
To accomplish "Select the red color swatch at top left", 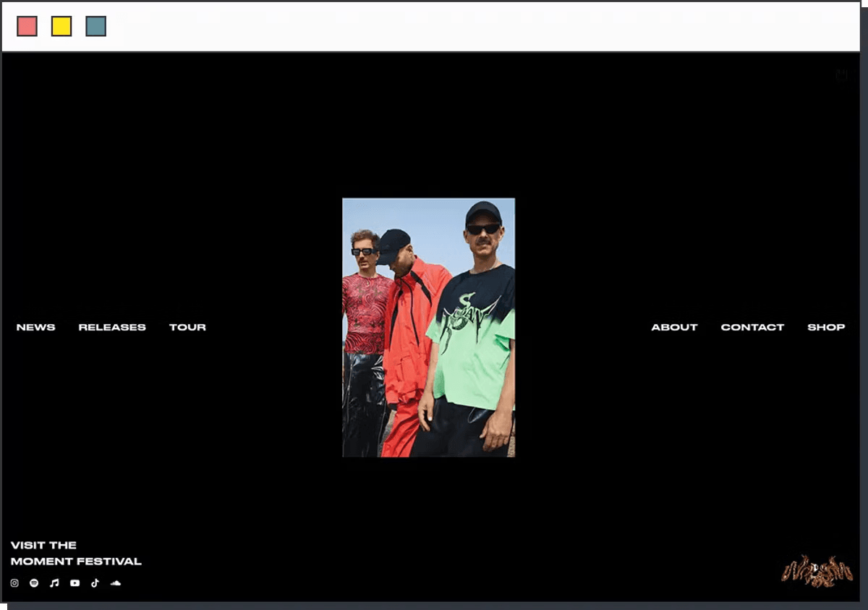I will pyautogui.click(x=27, y=26).
